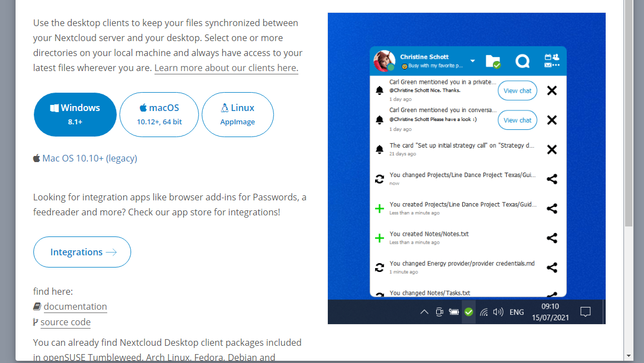
Task: Follow the "Learn more about our clients here" link
Action: pos(226,68)
